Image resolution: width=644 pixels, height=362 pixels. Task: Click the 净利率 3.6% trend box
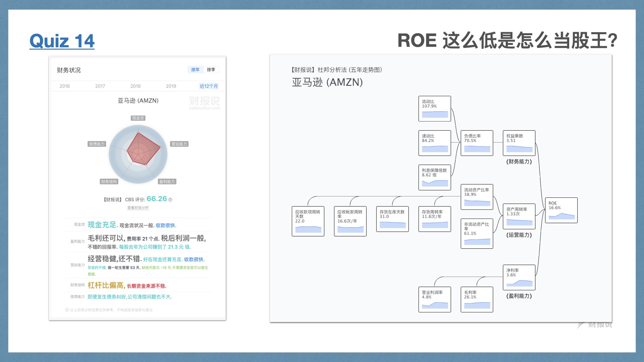(519, 278)
